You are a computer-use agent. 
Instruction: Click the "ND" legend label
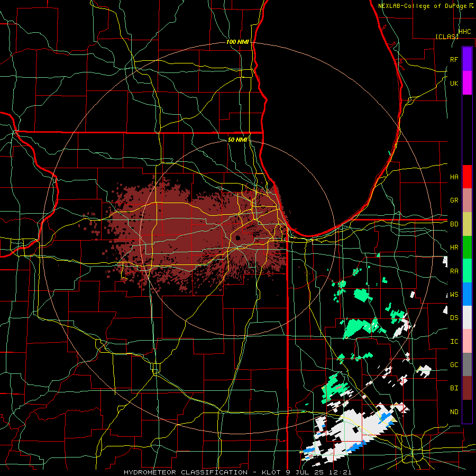[454, 412]
